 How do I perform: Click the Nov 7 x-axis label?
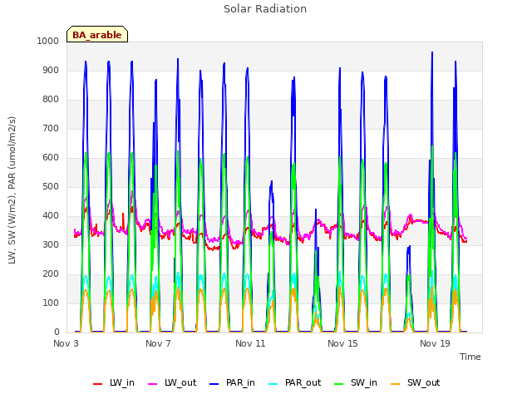(158, 343)
